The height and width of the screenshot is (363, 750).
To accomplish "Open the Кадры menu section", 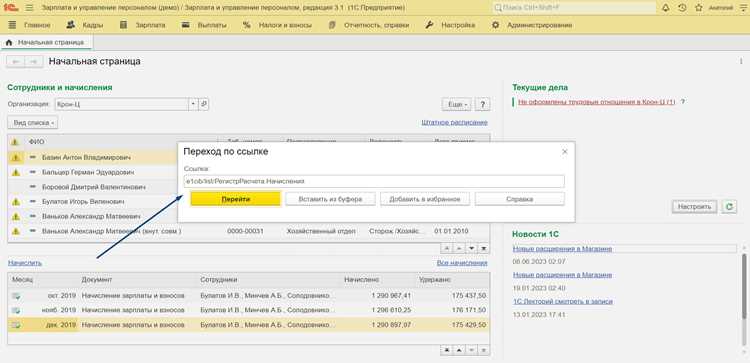I will tap(85, 25).
